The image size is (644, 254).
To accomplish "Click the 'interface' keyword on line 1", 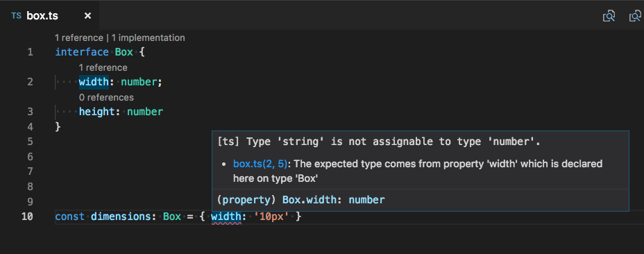I will pyautogui.click(x=82, y=53).
